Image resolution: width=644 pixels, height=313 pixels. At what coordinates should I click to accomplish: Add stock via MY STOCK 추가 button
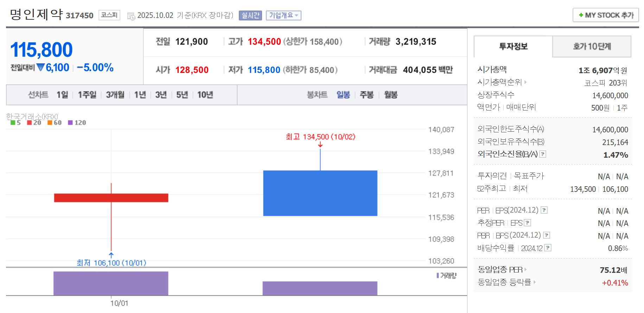[606, 15]
